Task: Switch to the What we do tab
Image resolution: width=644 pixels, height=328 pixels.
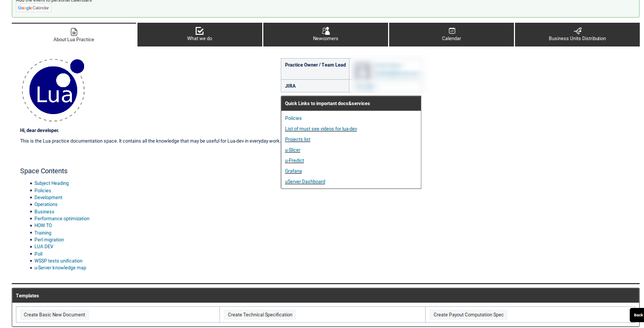Action: pos(200,35)
